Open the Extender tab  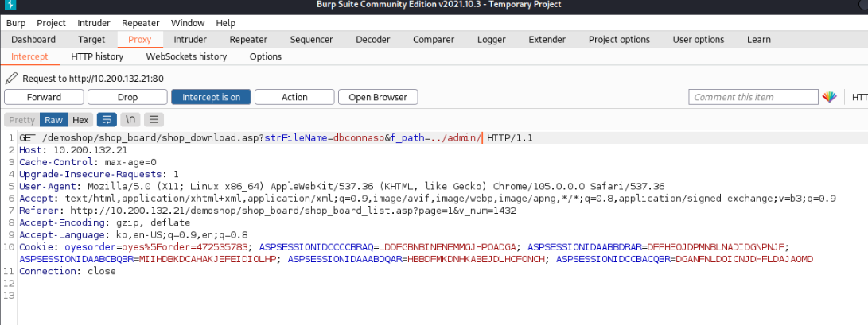pyautogui.click(x=547, y=40)
